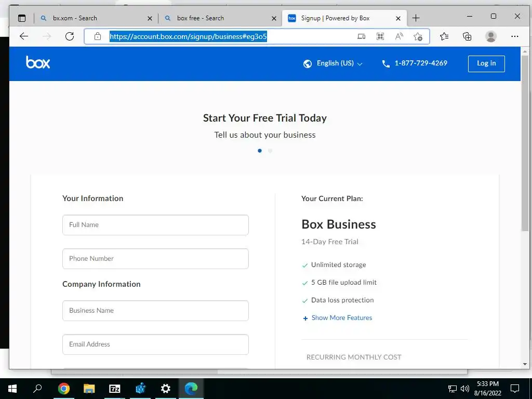The height and width of the screenshot is (399, 532).
Task: Open File Explorer from taskbar
Action: click(89, 389)
